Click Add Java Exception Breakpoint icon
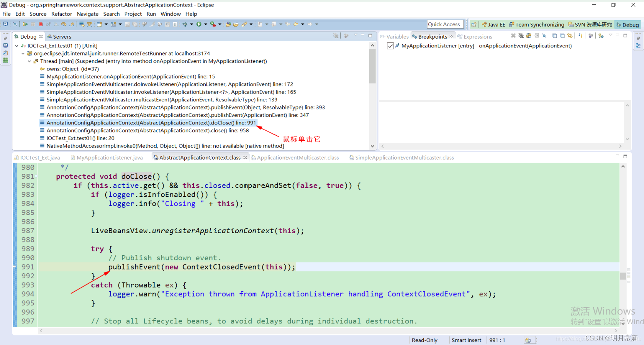 pyautogui.click(x=581, y=35)
